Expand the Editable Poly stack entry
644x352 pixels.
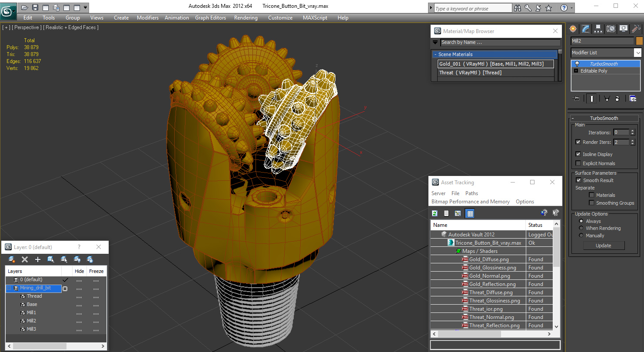click(x=576, y=71)
